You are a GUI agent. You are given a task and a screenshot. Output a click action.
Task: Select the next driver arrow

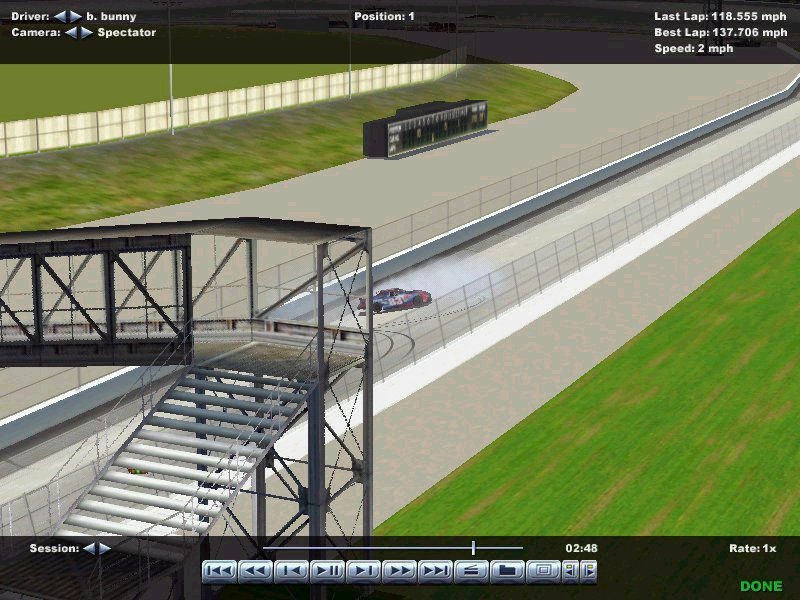pos(76,16)
